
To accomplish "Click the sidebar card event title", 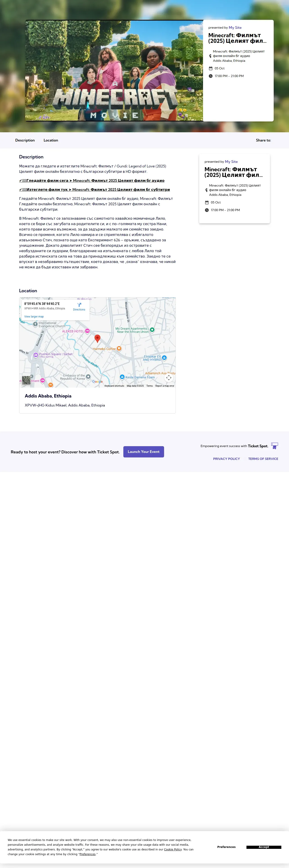I will [234, 172].
